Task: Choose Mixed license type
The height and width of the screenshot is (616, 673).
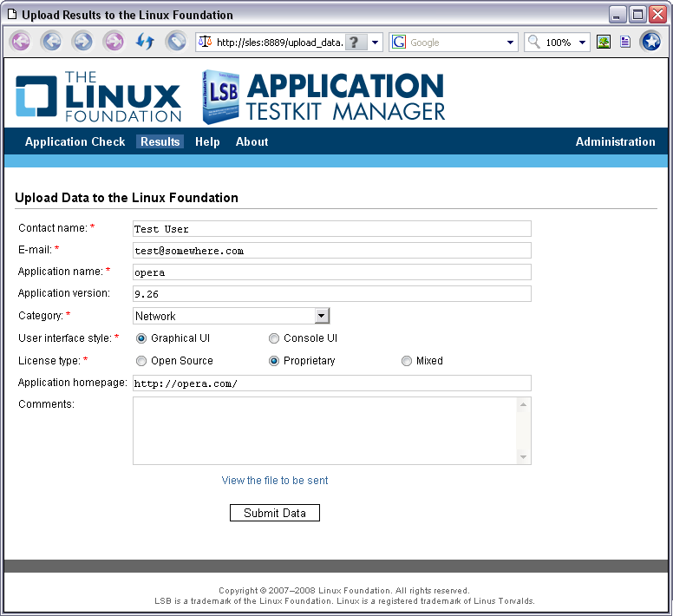Action: pyautogui.click(x=407, y=361)
